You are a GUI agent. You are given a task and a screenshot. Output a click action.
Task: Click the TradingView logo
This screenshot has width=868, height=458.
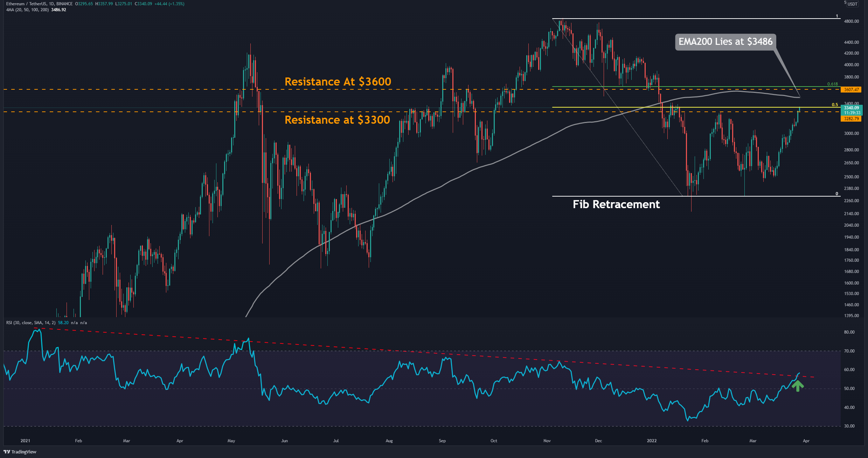tap(20, 452)
